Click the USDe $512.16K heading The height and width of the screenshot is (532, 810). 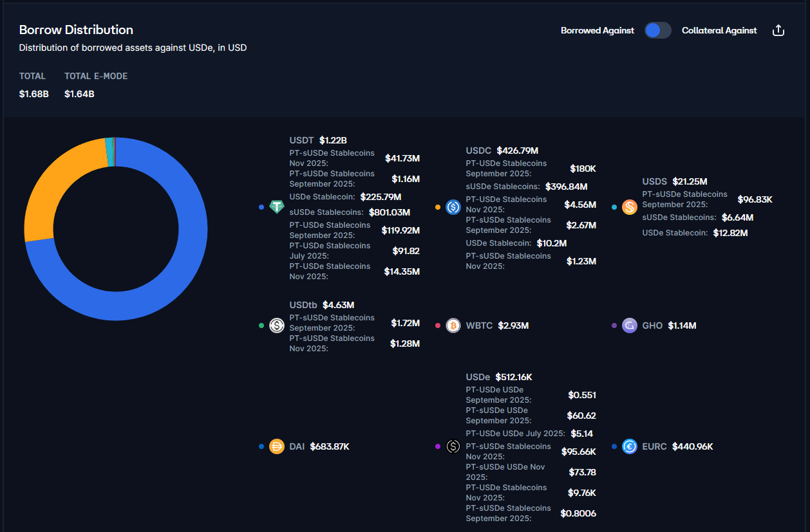pyautogui.click(x=499, y=377)
